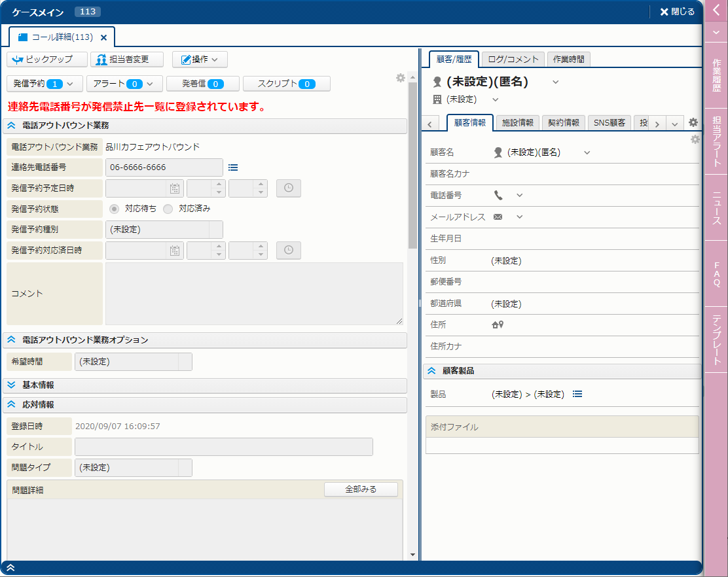728x577 pixels.
Task: Open the 操作 dropdown menu
Action: [200, 60]
